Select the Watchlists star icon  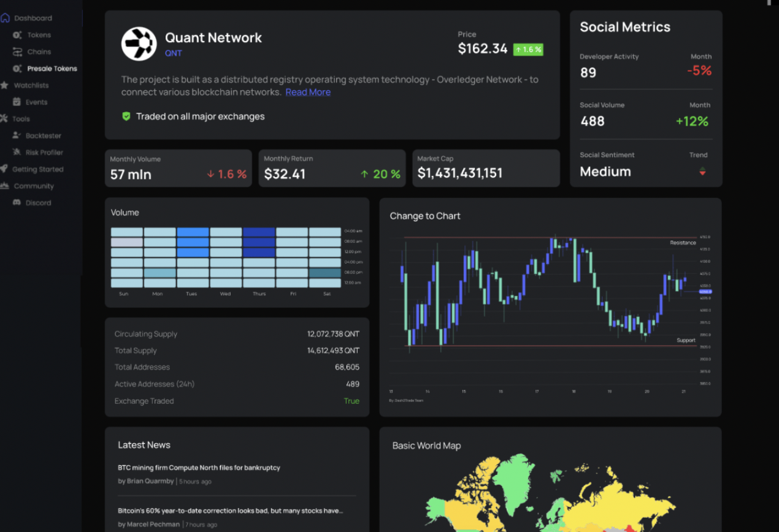click(4, 85)
